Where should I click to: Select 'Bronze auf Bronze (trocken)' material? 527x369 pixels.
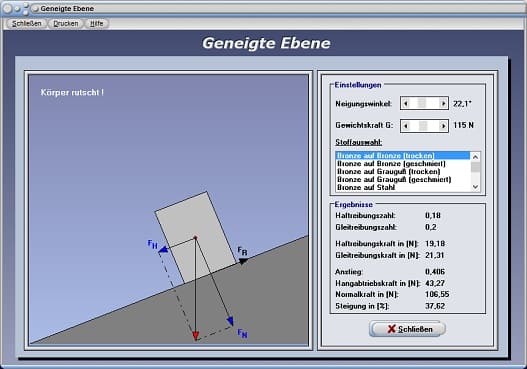pos(403,156)
